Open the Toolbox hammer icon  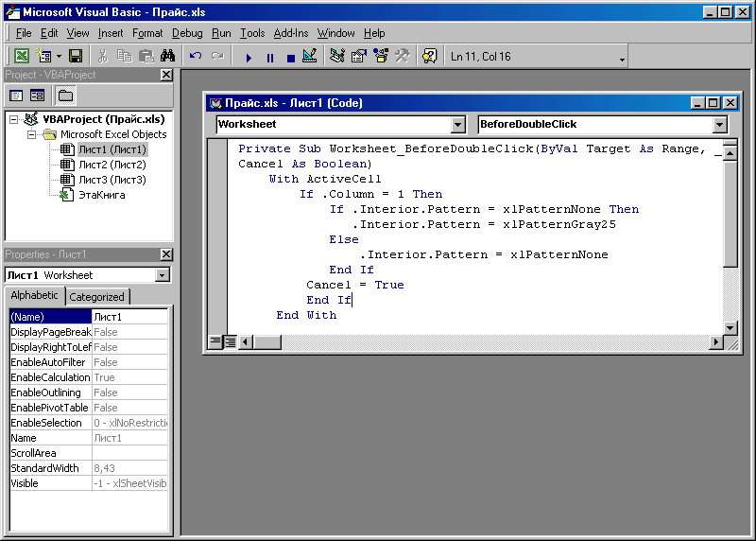[x=403, y=56]
